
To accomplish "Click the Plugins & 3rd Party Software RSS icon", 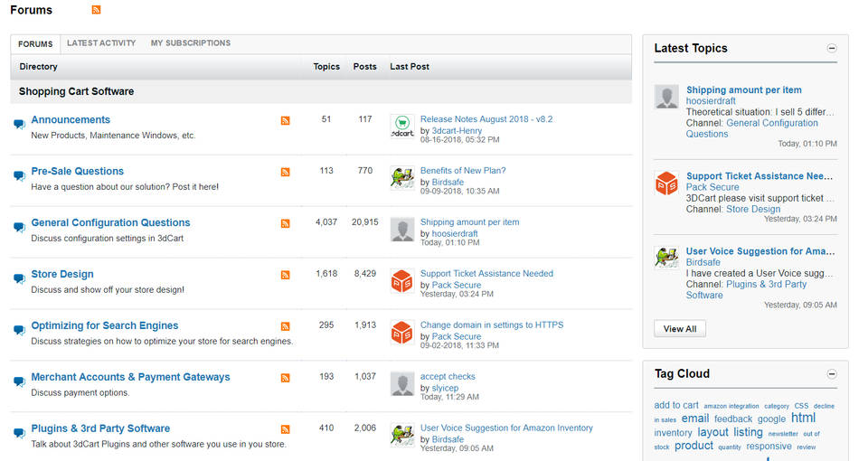I will click(x=285, y=429).
